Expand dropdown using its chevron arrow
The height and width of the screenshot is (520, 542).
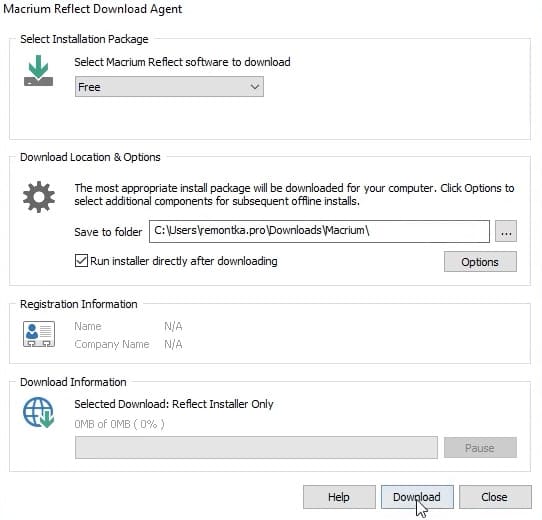[x=255, y=87]
